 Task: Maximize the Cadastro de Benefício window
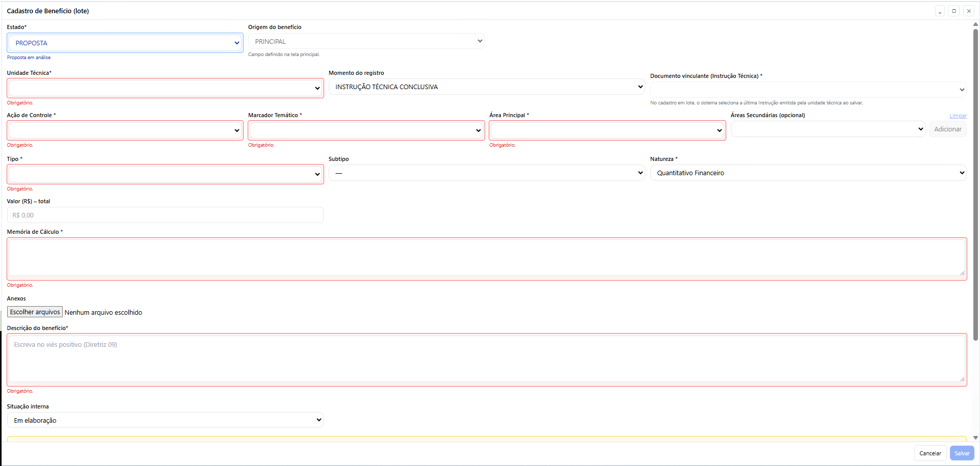coord(954,11)
